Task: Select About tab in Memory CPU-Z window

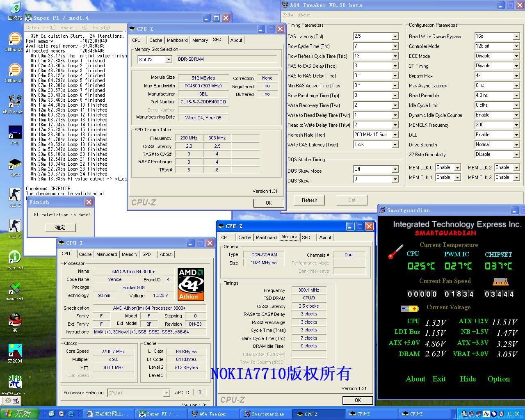Action: tap(325, 237)
